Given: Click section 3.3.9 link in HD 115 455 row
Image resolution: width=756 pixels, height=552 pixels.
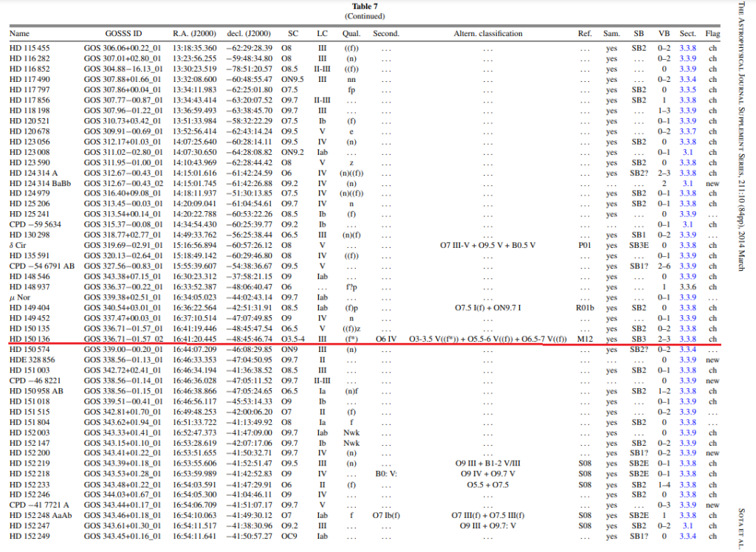Looking at the screenshot, I should (x=687, y=48).
